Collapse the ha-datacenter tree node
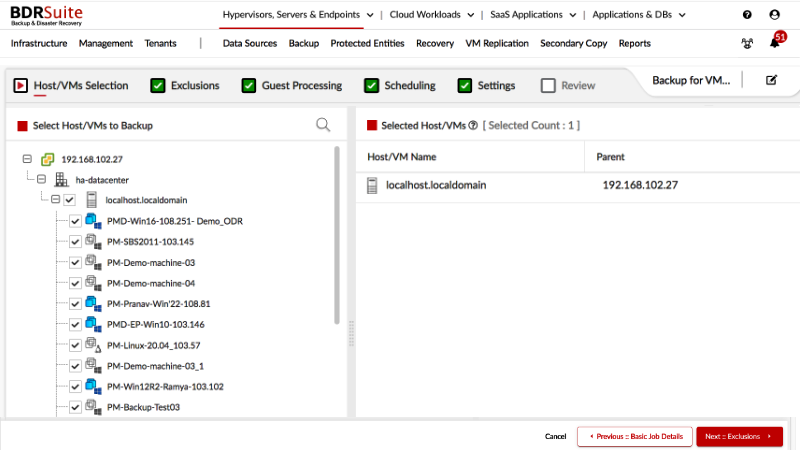Screen dimensions: 800x450 click(41, 180)
